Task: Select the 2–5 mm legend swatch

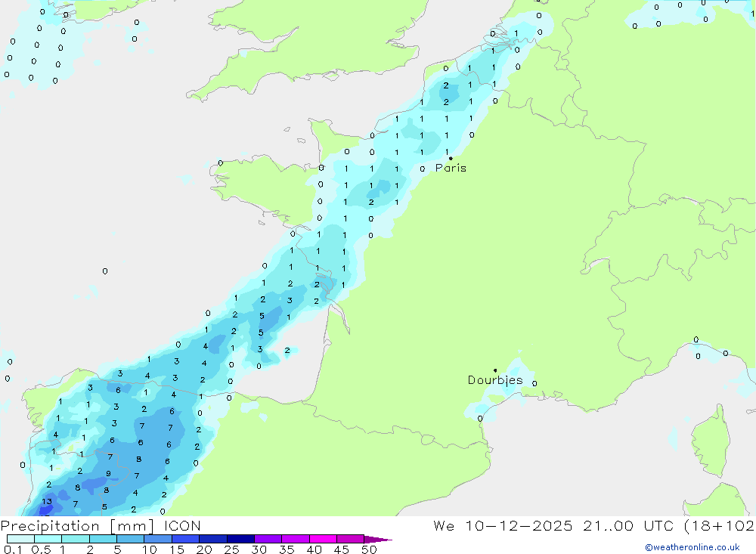Action: [x=103, y=539]
